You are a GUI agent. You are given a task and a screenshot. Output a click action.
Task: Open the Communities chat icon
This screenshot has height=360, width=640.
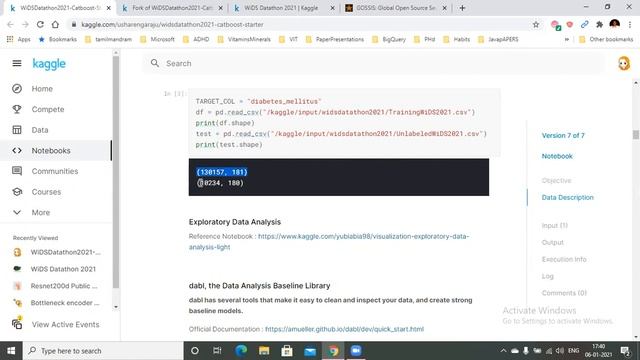17,171
